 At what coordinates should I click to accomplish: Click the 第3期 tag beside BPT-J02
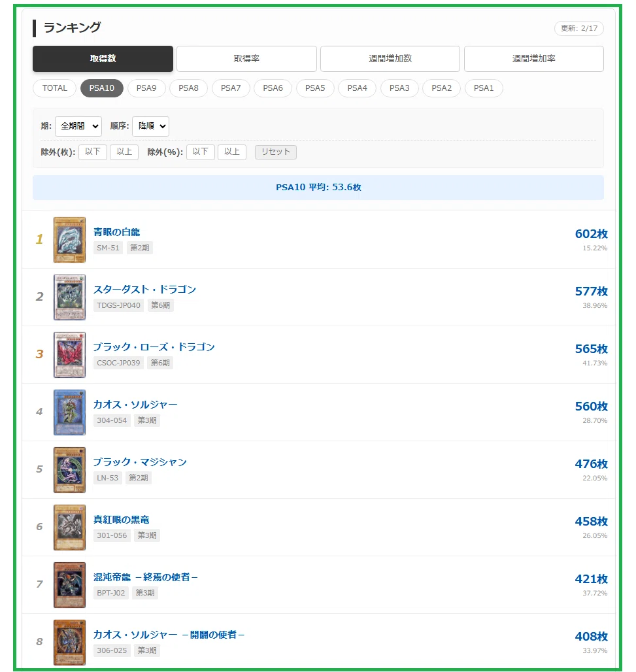click(145, 593)
